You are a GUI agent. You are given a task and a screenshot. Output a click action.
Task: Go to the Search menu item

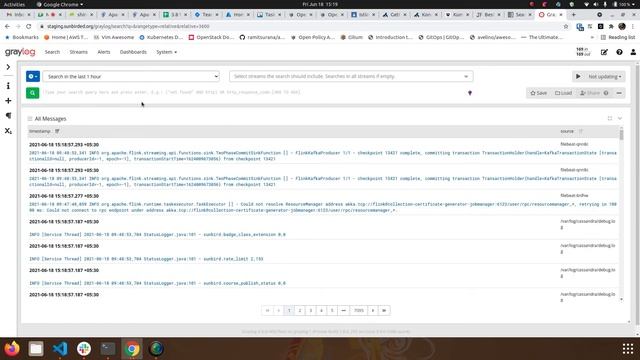52,52
